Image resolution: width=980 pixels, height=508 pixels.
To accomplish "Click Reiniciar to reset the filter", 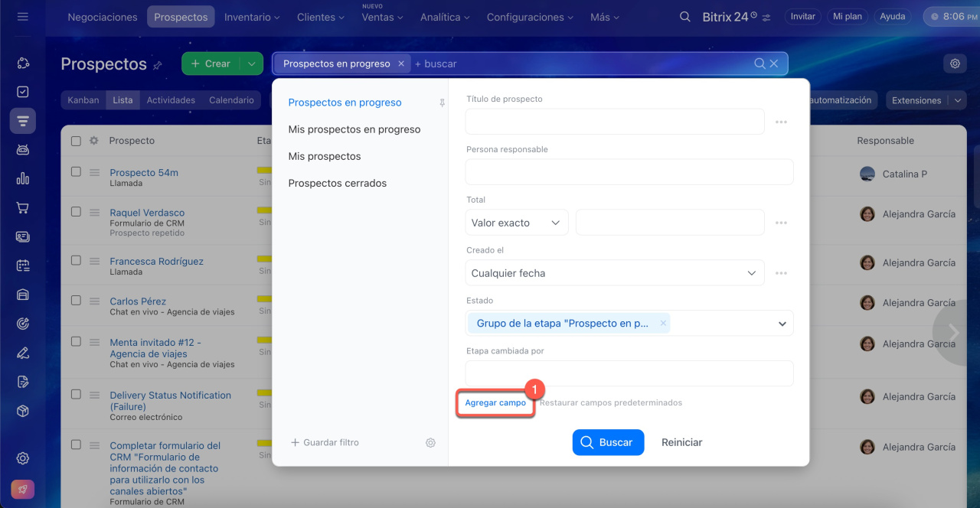I will coord(681,442).
